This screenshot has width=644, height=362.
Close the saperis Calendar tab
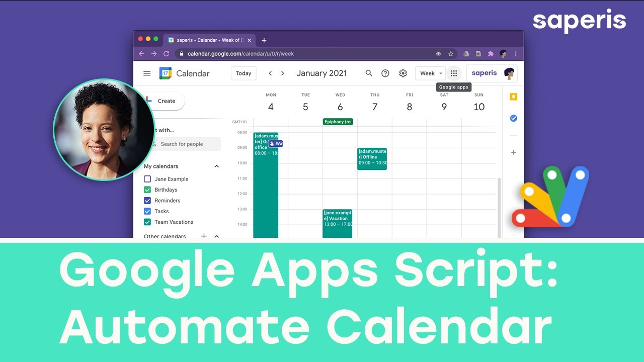tap(249, 40)
